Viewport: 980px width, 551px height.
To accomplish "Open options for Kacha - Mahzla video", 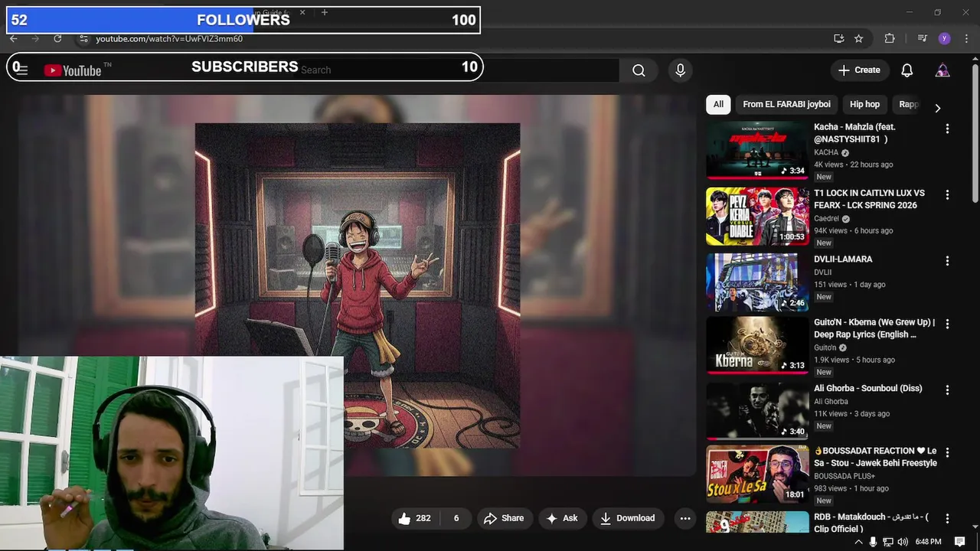I will click(x=947, y=129).
